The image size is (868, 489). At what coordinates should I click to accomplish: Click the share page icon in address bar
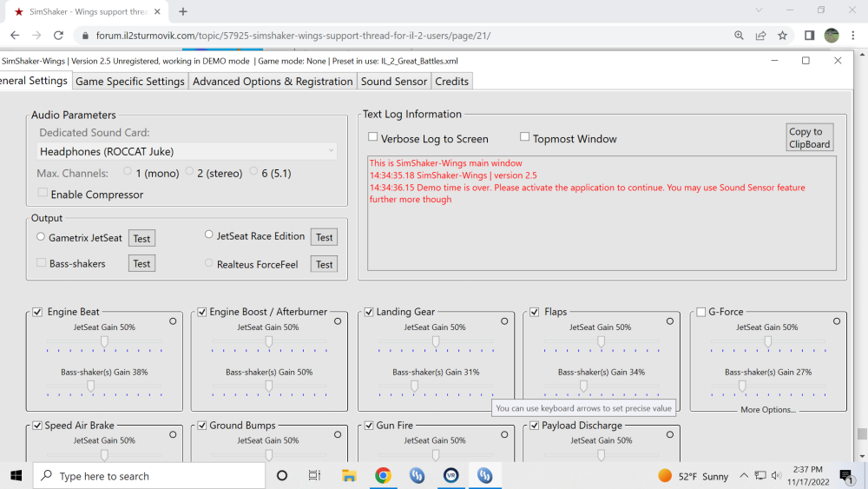tap(760, 36)
